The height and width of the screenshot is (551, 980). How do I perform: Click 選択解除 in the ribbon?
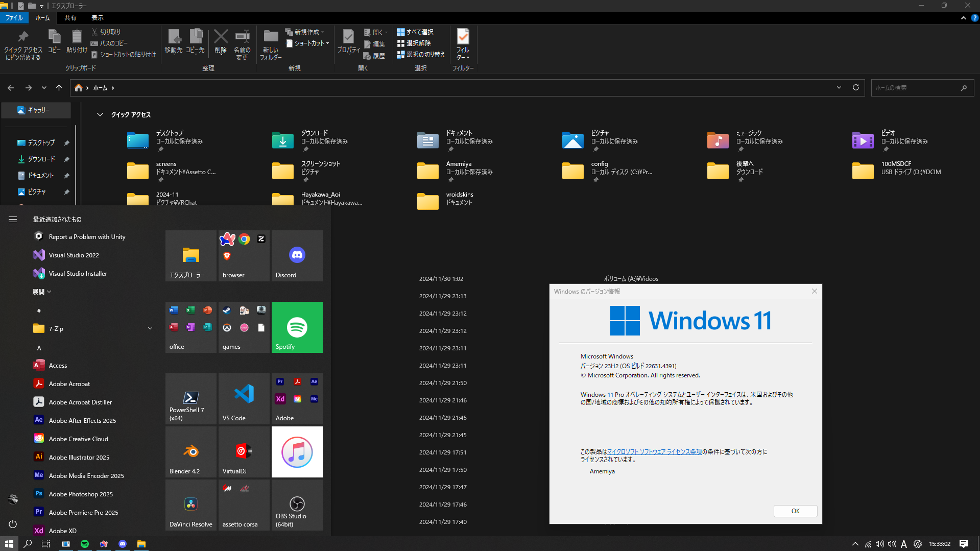(x=414, y=43)
